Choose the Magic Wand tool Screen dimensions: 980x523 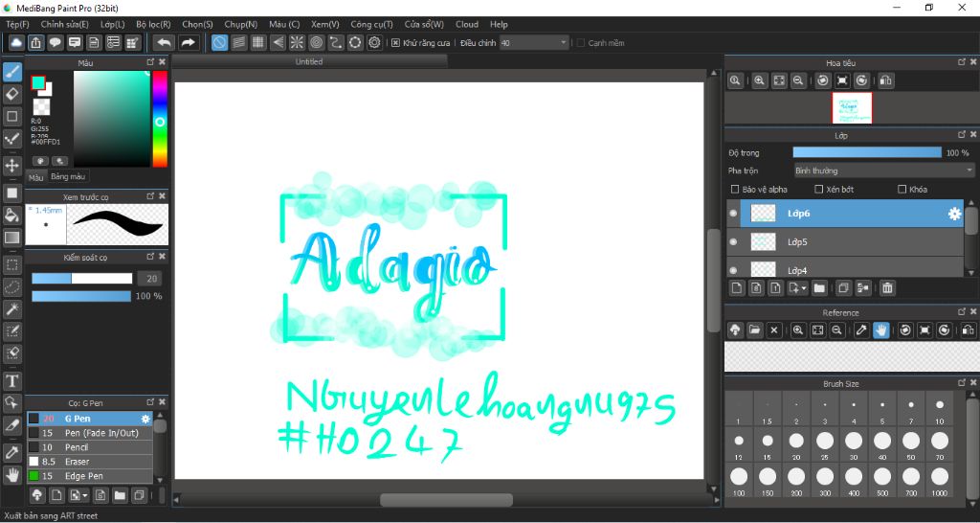(12, 309)
